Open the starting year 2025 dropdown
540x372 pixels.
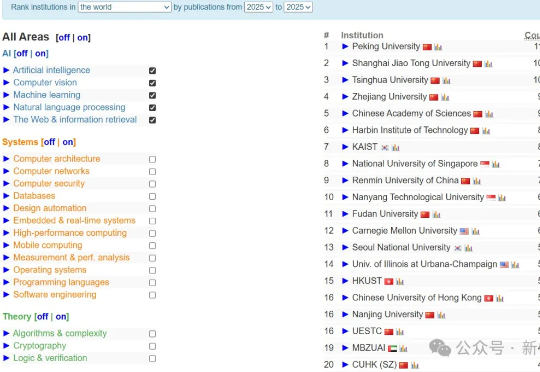point(258,7)
